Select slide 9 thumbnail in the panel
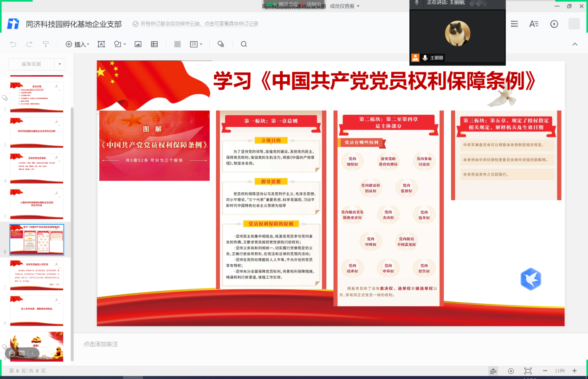The height and width of the screenshot is (379, 588). click(37, 346)
